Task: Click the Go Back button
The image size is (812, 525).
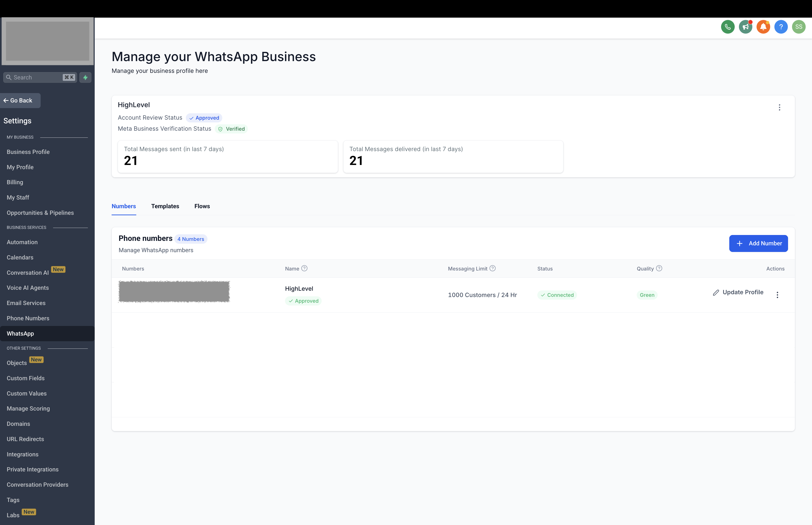Action: click(x=20, y=101)
